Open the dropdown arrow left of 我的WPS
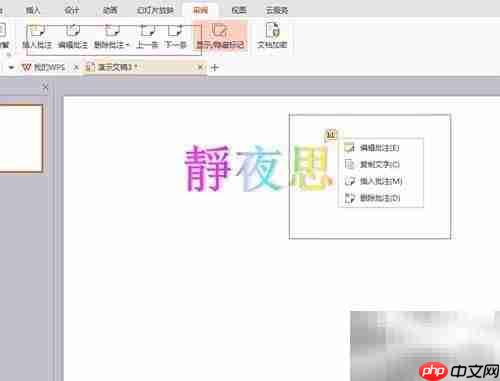500x381 pixels. [x=11, y=68]
